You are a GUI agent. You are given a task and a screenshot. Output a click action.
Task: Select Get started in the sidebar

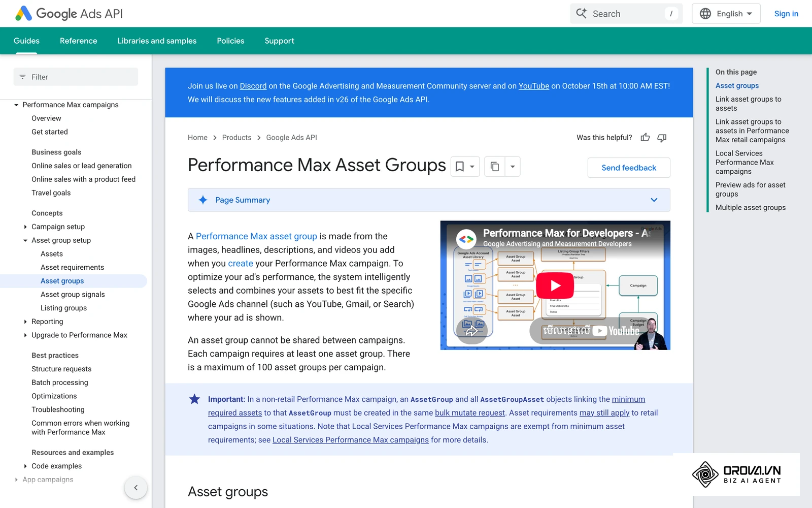(x=50, y=132)
